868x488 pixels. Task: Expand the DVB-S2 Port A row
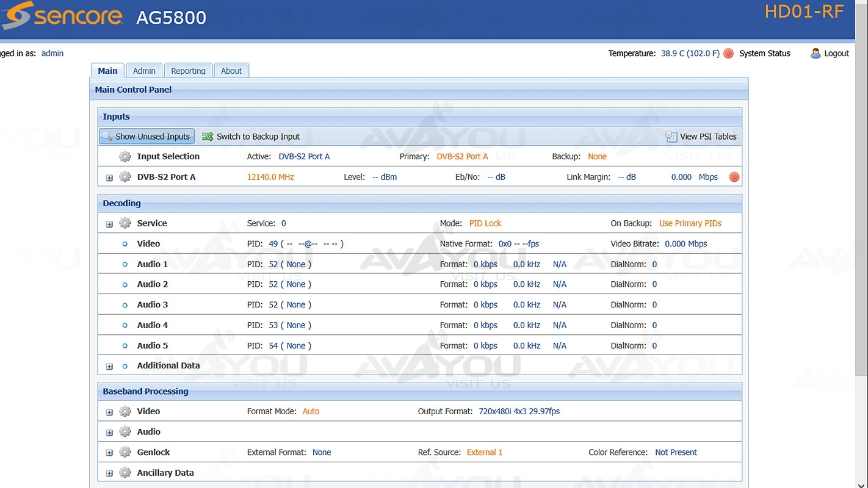(109, 178)
